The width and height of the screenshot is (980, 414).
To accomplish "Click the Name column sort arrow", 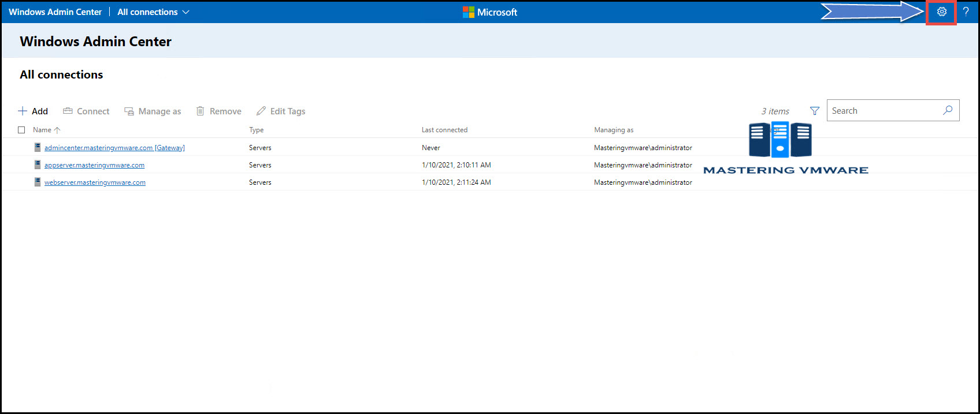I will (57, 130).
